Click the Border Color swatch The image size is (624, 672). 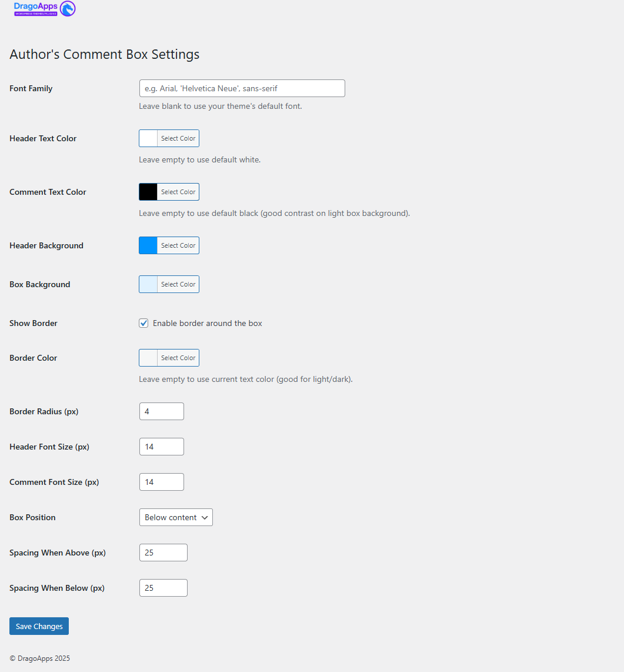(x=148, y=358)
